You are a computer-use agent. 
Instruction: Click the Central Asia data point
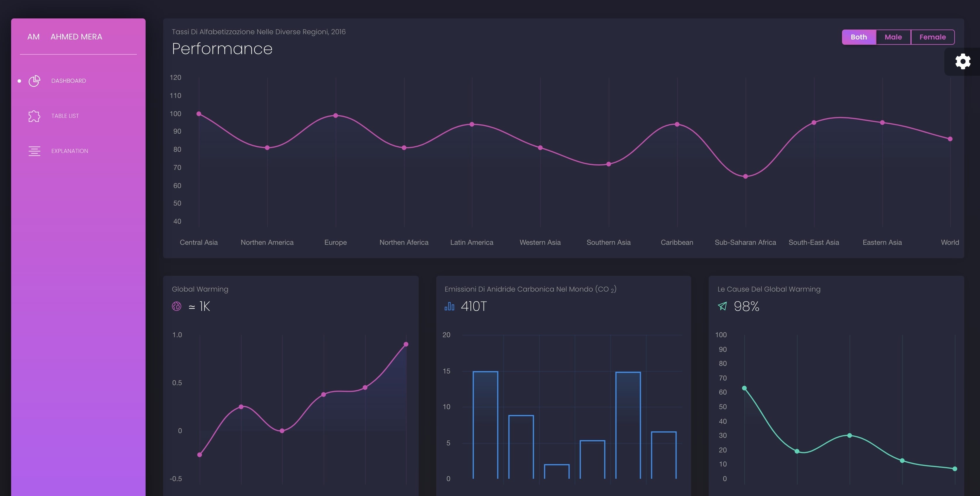199,113
